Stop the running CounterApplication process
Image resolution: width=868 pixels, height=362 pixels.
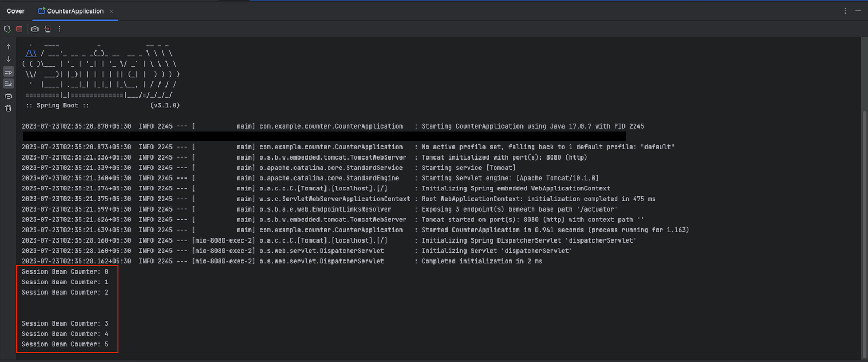[x=20, y=29]
